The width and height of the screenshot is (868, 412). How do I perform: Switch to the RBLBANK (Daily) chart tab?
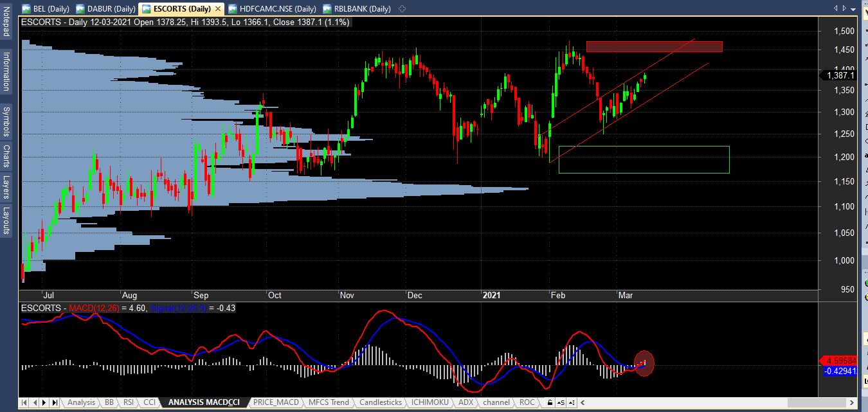357,9
